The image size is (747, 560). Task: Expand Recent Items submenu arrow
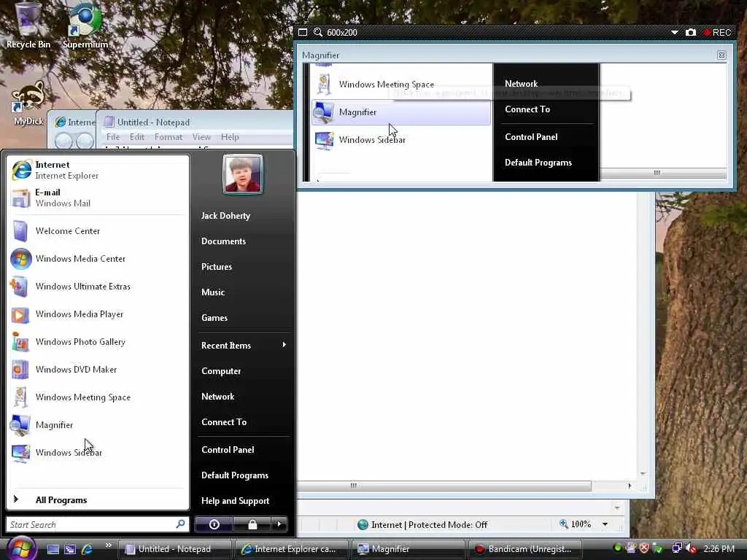(284, 345)
